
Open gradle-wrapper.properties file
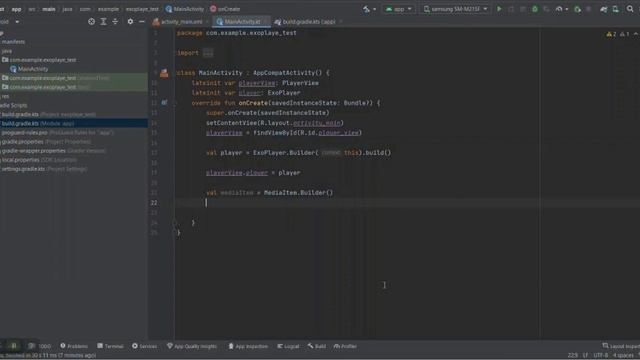53,151
